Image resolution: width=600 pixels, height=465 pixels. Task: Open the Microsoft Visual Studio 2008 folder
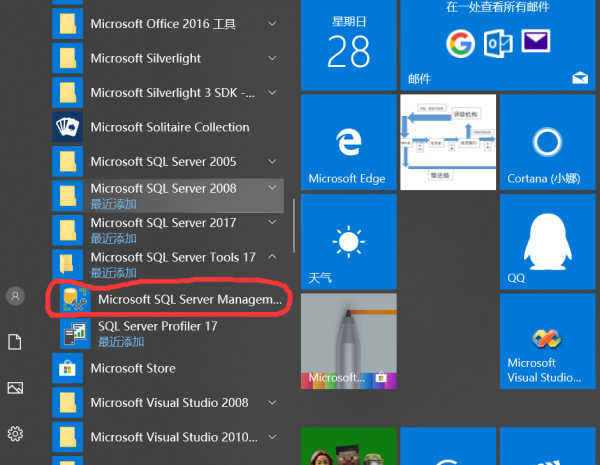point(168,402)
